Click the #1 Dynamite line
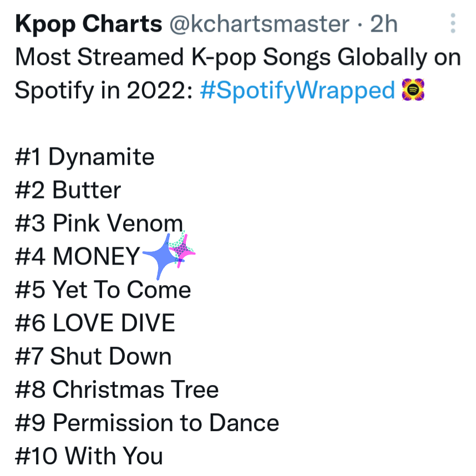The height and width of the screenshot is (476, 476). pos(85,157)
